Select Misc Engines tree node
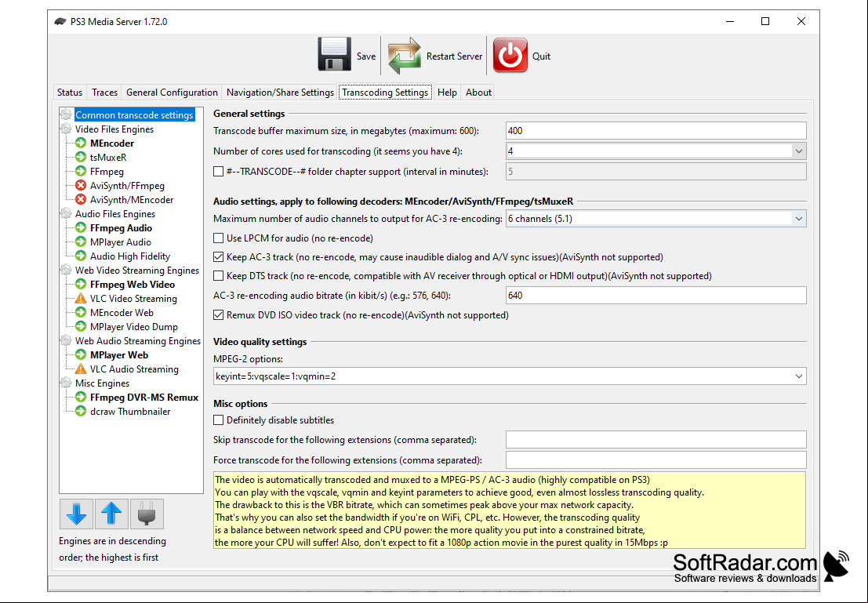868x603 pixels. [x=103, y=383]
